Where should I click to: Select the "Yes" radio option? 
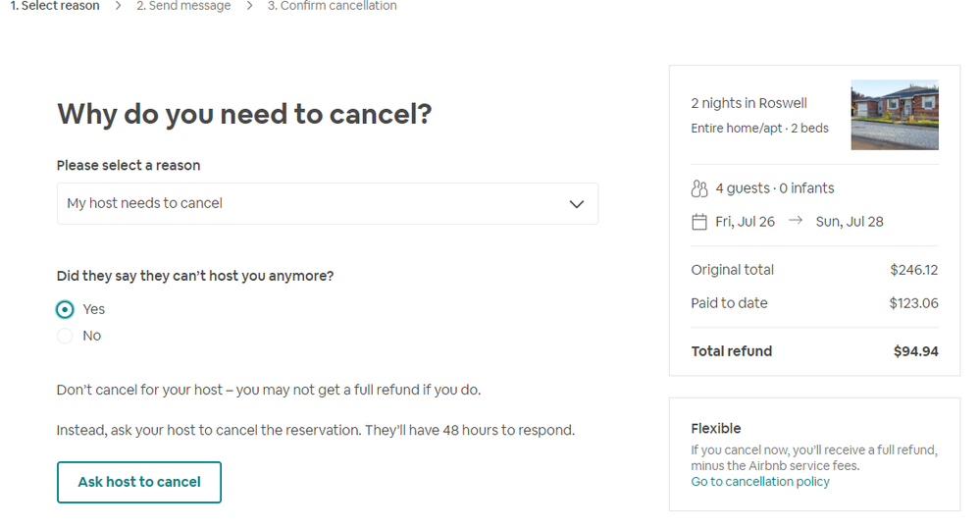pos(65,309)
